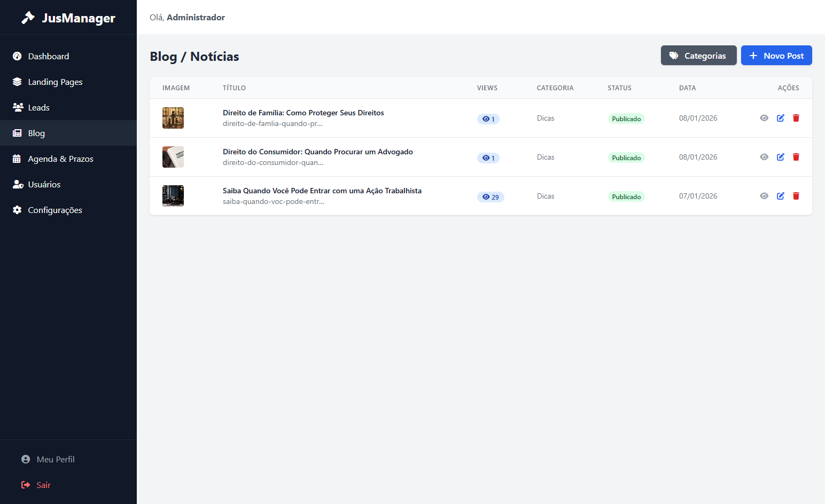Click the Categorias button
The image size is (825, 504).
(x=698, y=56)
